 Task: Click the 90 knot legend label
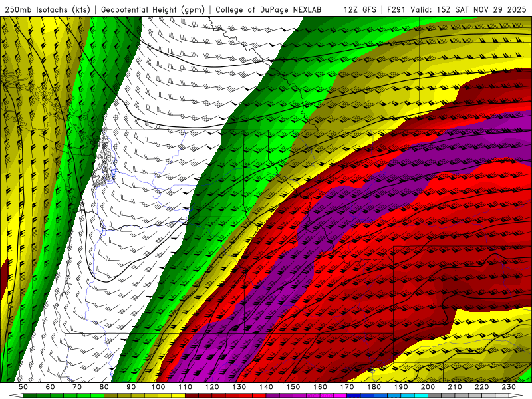(131, 387)
